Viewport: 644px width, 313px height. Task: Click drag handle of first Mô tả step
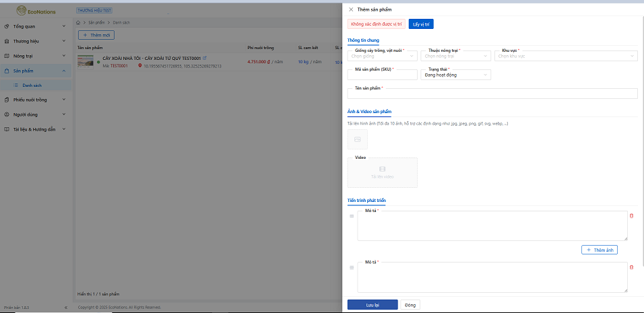352,216
